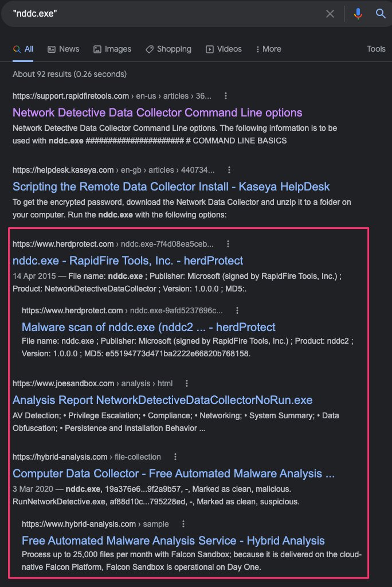The width and height of the screenshot is (392, 587).
Task: Open Network Detective Data Collector Command Line options
Action: pyautogui.click(x=158, y=112)
